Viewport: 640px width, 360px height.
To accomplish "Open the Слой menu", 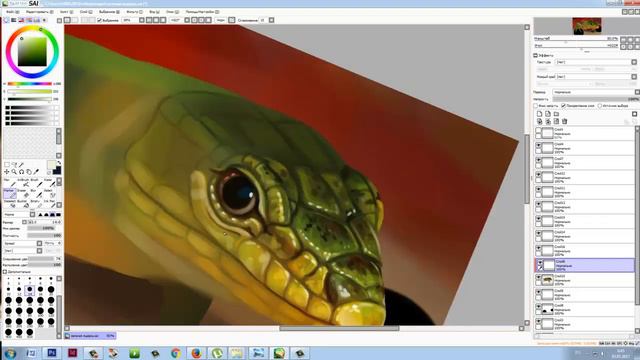I will click(x=86, y=12).
